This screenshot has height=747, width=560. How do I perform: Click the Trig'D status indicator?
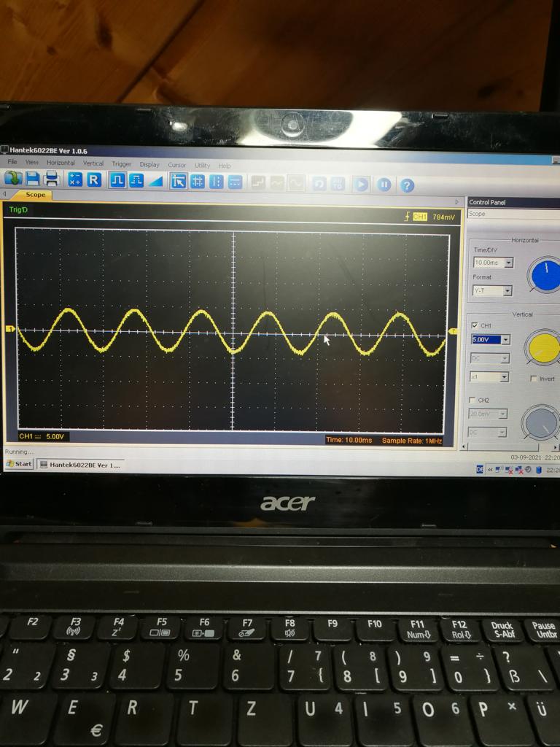coord(18,209)
